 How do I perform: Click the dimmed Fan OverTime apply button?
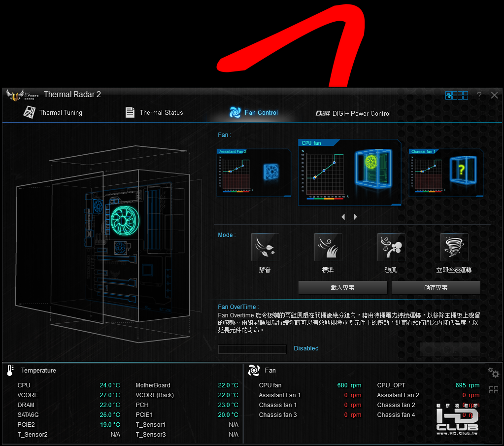click(x=450, y=349)
